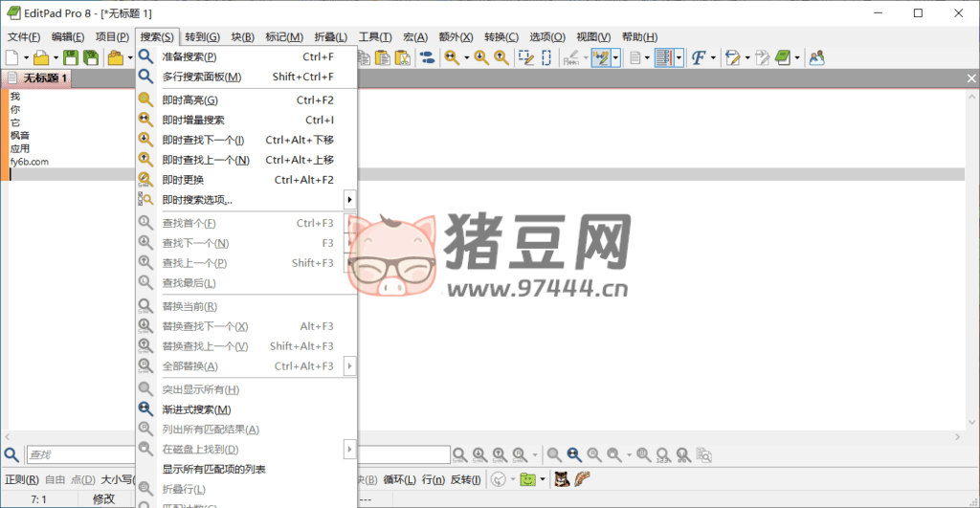Screen dimensions: 980x508
Task: Select 即时查找下一个(I) menu entry
Action: coord(246,140)
